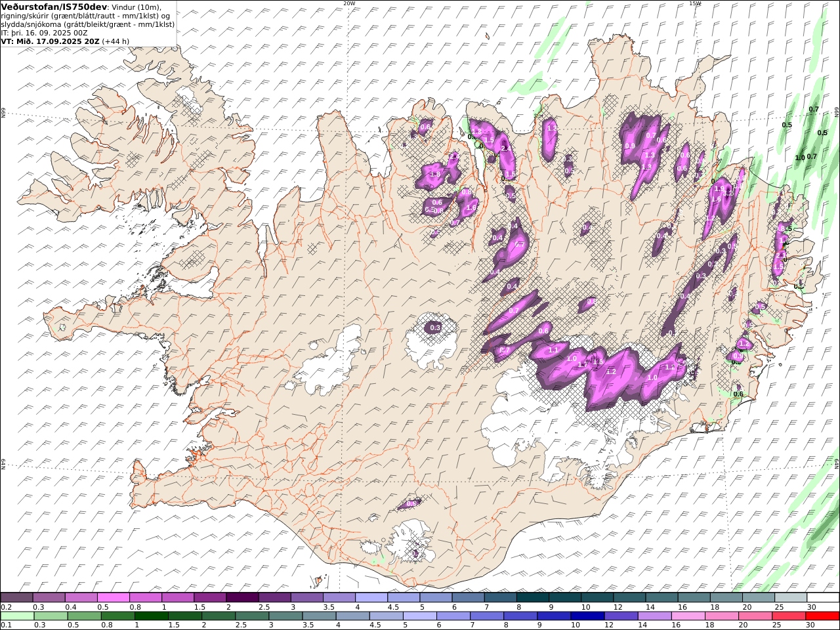The height and width of the screenshot is (630, 840).
Task: Click the black 1.0 value off the northeast coast
Action: [799, 158]
